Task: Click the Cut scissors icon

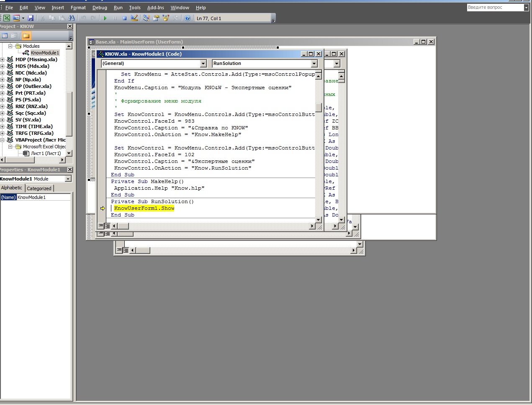Action: (42, 18)
